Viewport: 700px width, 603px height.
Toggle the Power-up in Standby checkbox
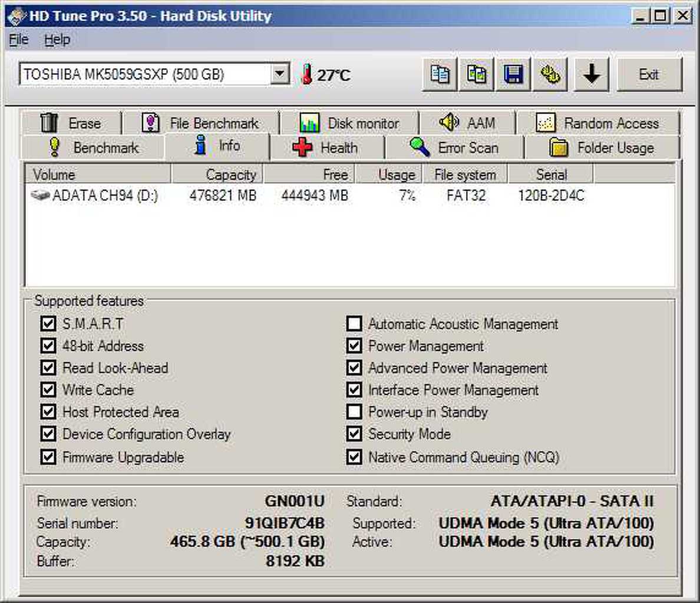pyautogui.click(x=355, y=412)
